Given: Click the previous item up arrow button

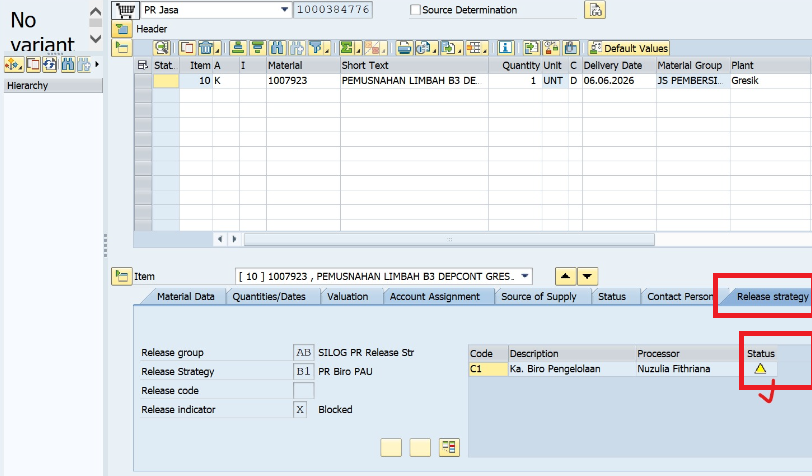Looking at the screenshot, I should 566,276.
